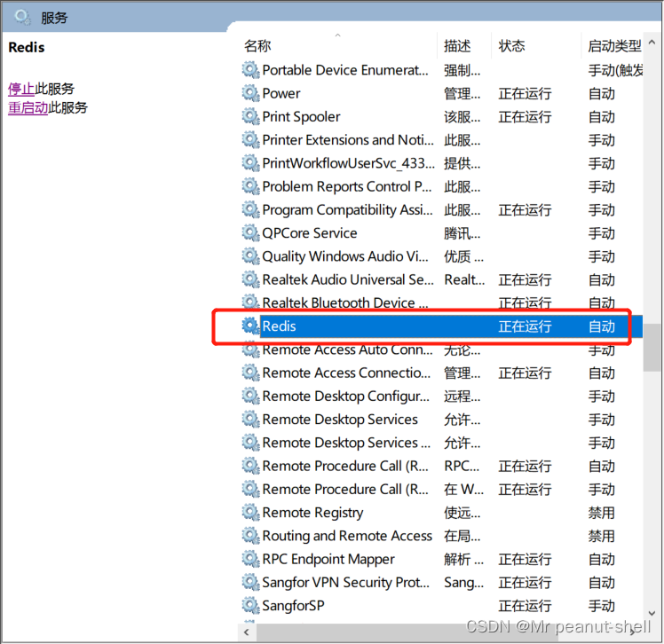Click the gear icon beside Printer Extensions and Noti...

tap(250, 140)
